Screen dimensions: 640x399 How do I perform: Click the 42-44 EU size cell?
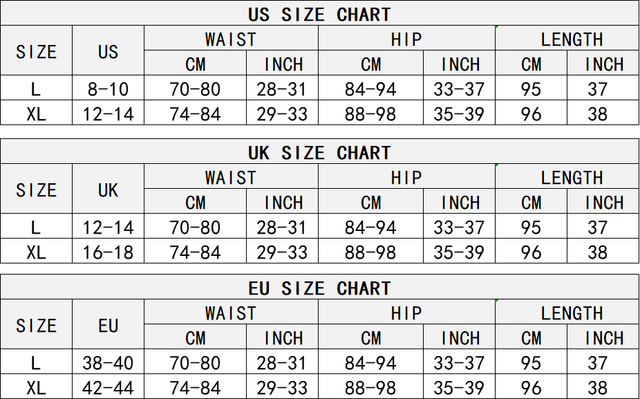click(108, 388)
